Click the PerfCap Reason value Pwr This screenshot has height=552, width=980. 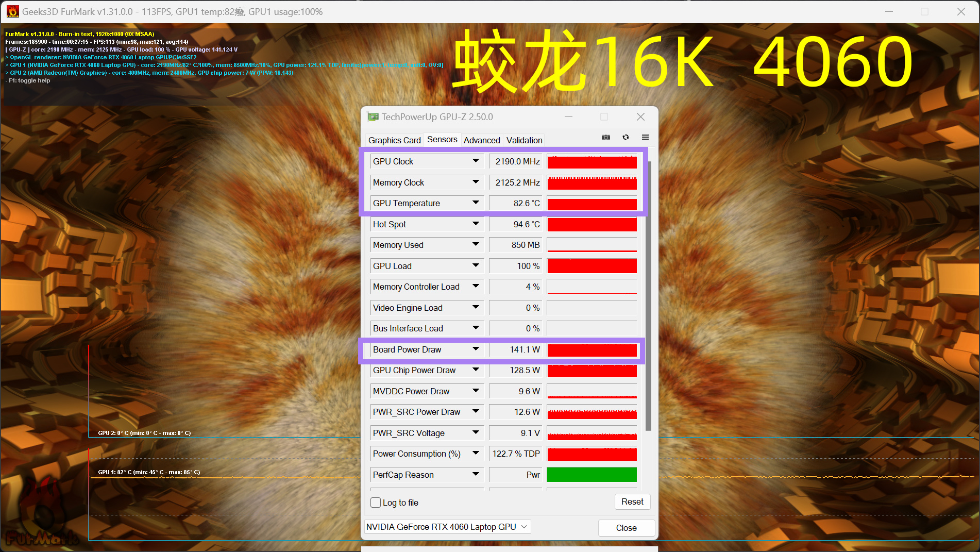(515, 475)
